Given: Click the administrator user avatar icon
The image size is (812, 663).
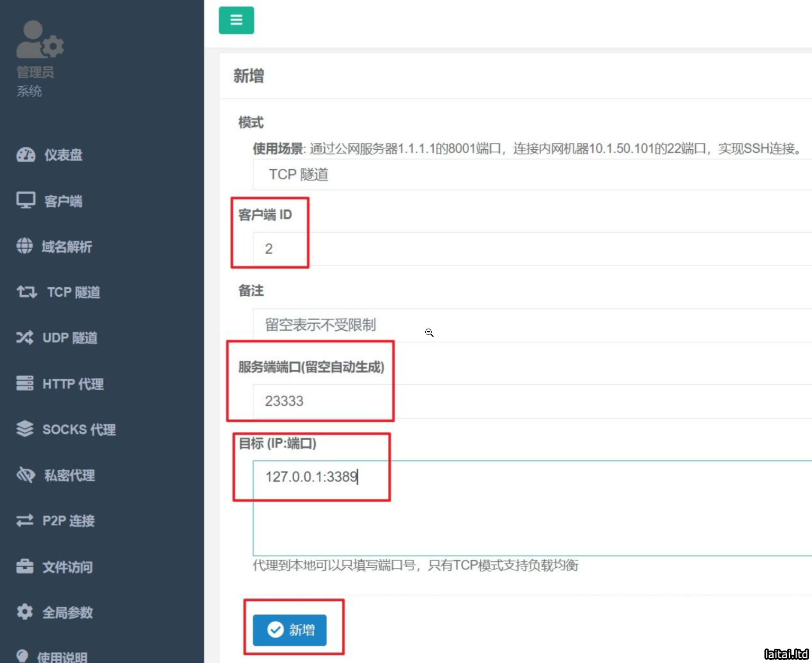Looking at the screenshot, I should (x=39, y=40).
